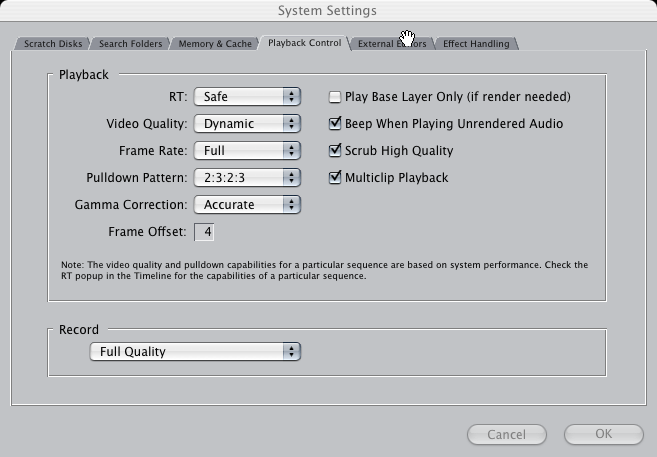This screenshot has height=457, width=657.
Task: Confirm settings with the OK button
Action: click(x=603, y=434)
